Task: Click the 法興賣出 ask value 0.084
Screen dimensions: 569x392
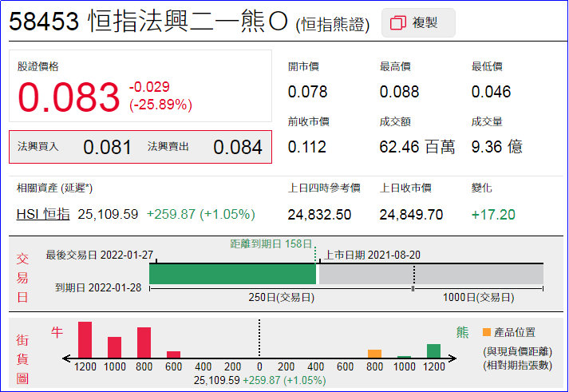Action: (x=238, y=147)
